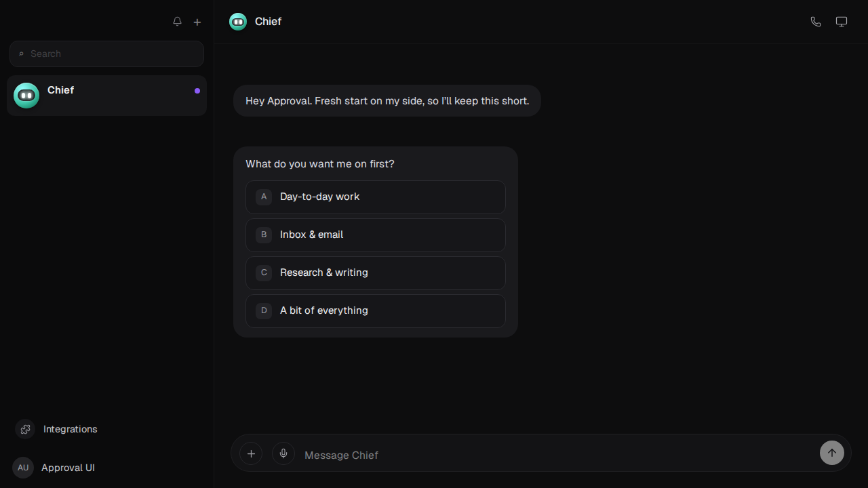Viewport: 868px width, 488px height.
Task: Click the Integrations puzzle icon
Action: [25, 429]
